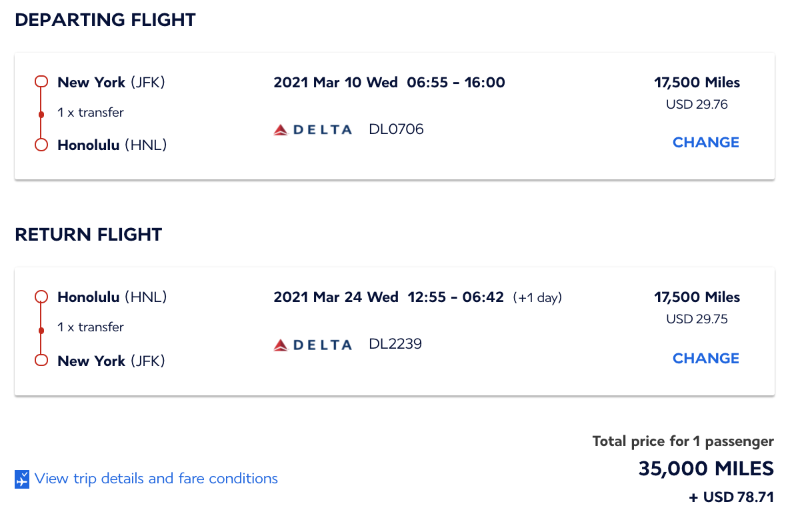The height and width of the screenshot is (532, 796).
Task: Click flight number DL2239
Action: point(396,344)
